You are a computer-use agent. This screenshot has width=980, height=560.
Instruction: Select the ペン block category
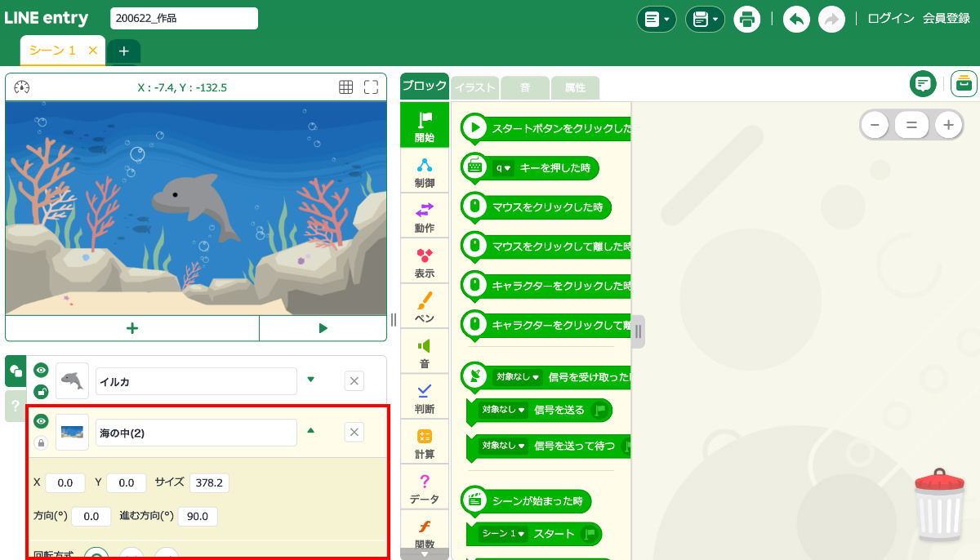425,306
